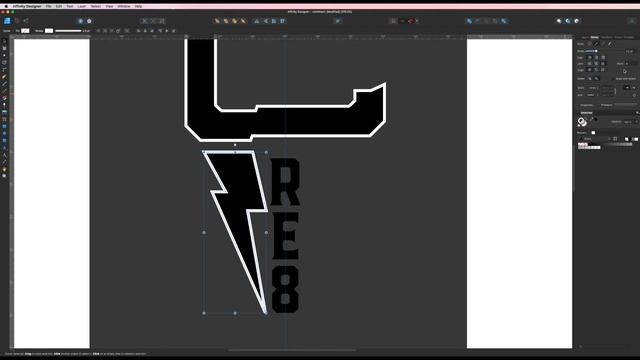This screenshot has height=360, width=640.
Task: Select the hand View tool
Action: (x=4, y=169)
